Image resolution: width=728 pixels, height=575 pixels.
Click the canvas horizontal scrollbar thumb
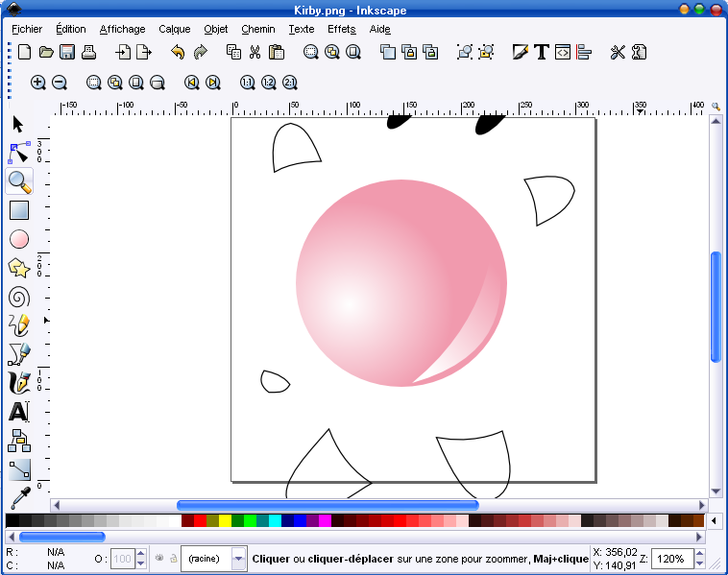coord(328,505)
